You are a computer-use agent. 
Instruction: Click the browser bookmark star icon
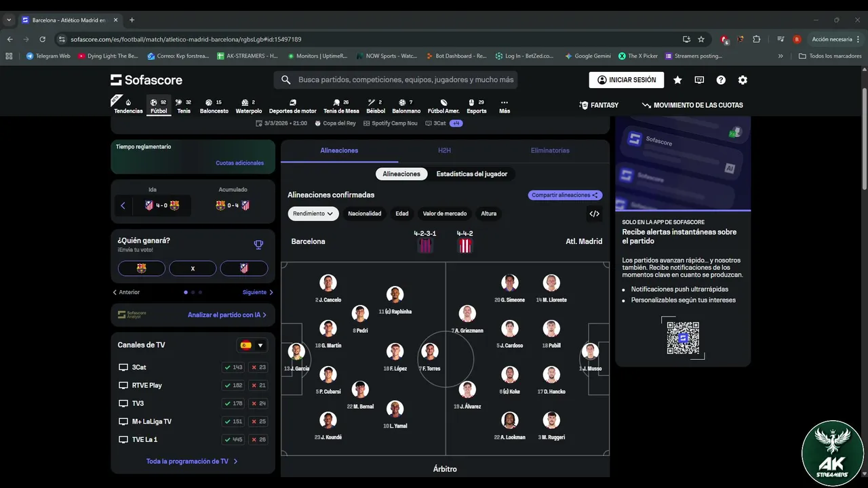click(x=701, y=39)
